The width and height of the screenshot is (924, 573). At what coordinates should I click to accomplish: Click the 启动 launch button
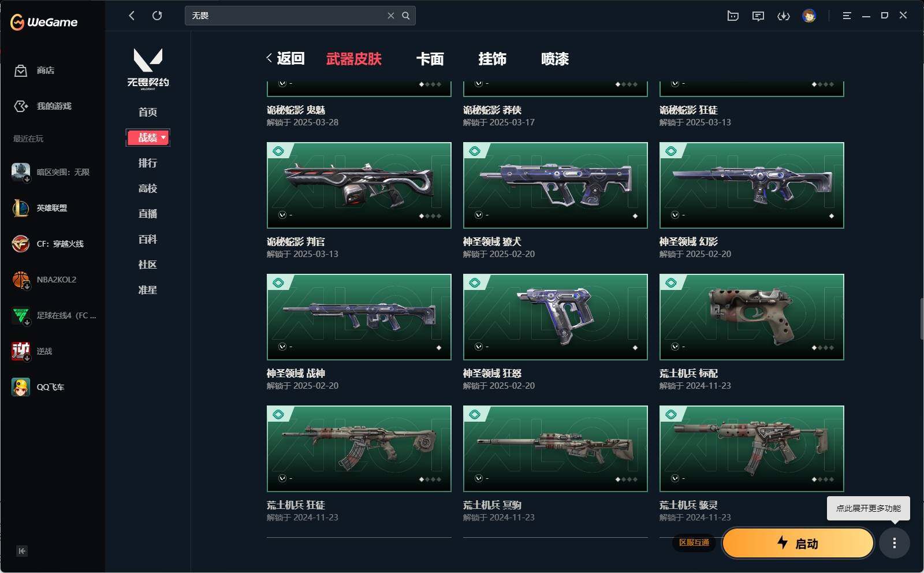[x=798, y=543]
